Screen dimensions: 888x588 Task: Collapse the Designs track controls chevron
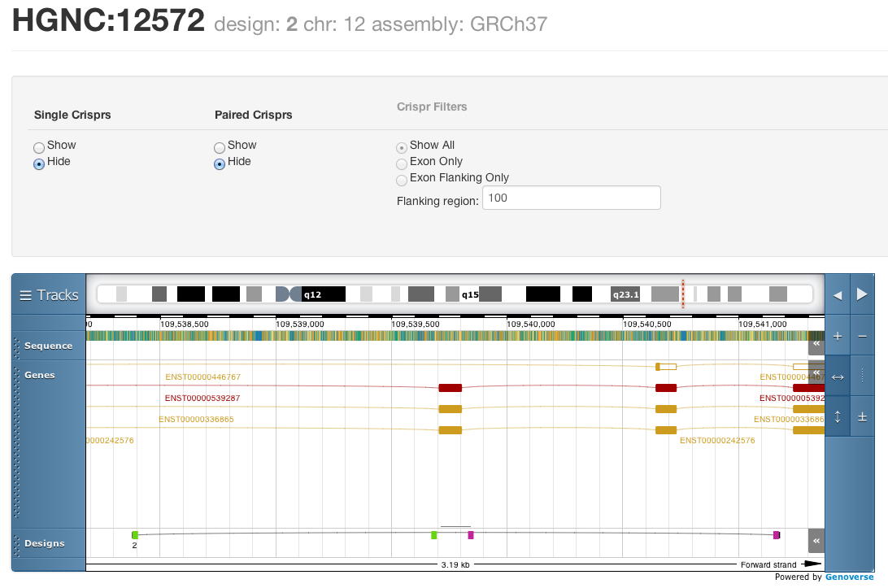coord(816,540)
